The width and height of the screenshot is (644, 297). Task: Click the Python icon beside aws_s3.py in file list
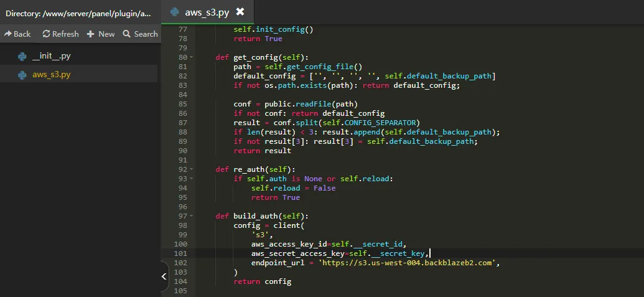pos(22,75)
